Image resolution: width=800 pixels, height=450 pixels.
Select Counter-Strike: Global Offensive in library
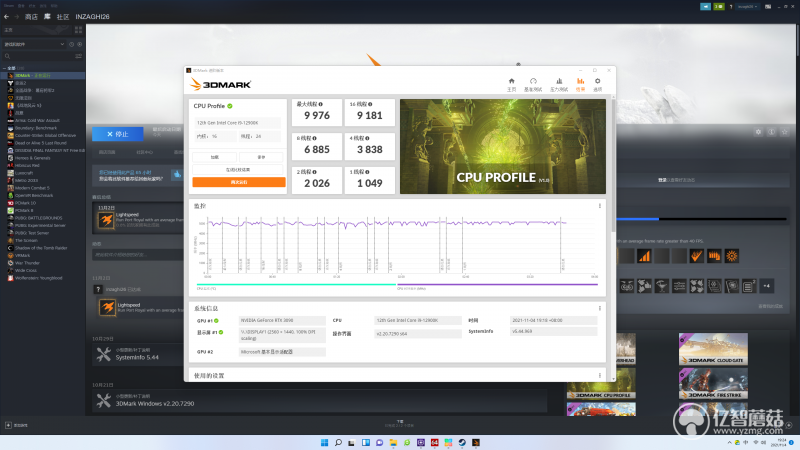point(43,135)
